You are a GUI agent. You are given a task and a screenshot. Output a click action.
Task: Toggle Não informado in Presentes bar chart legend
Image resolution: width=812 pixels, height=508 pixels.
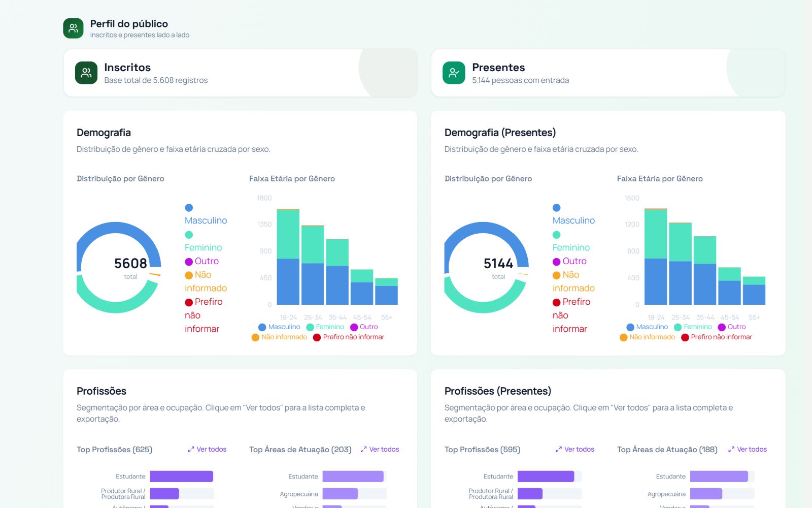tap(647, 337)
